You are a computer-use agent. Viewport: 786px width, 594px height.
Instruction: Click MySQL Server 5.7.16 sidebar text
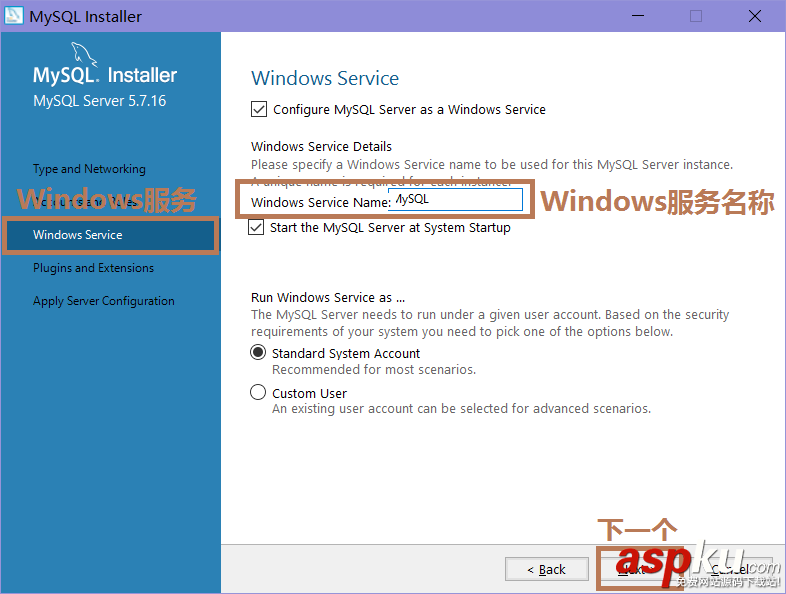[x=99, y=101]
